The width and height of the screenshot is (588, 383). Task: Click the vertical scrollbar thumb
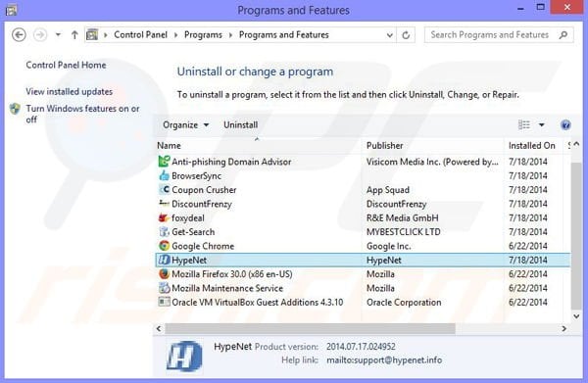point(577,236)
